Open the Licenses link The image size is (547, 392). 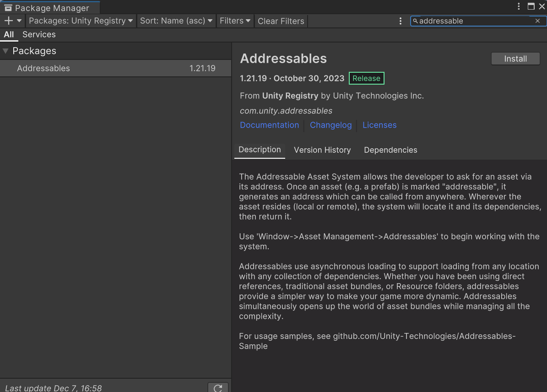tap(379, 125)
